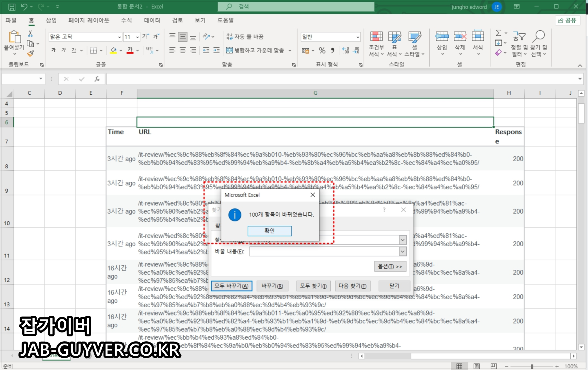
Task: Decrease font size with smaller 가 icon
Action: (x=156, y=37)
